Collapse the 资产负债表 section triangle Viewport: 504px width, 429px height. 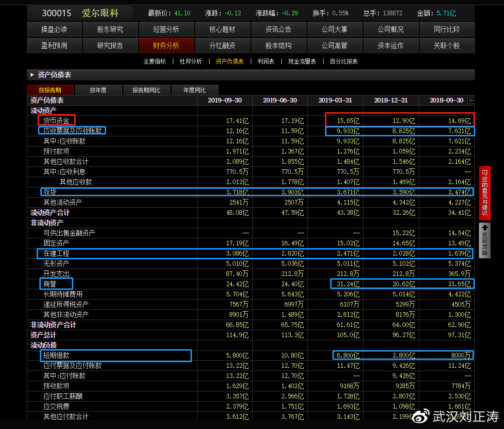click(x=32, y=75)
